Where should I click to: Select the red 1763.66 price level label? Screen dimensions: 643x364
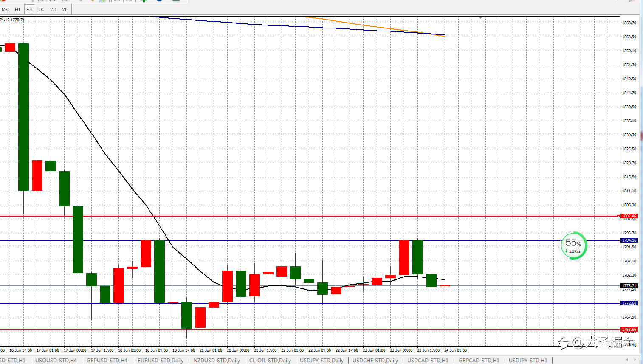tap(629, 330)
